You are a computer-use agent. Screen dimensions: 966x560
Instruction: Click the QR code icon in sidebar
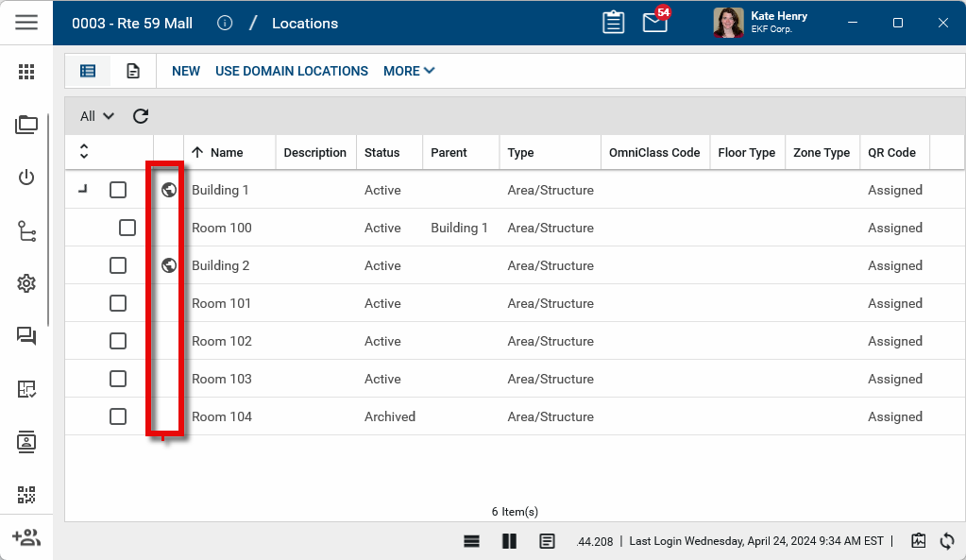(26, 494)
